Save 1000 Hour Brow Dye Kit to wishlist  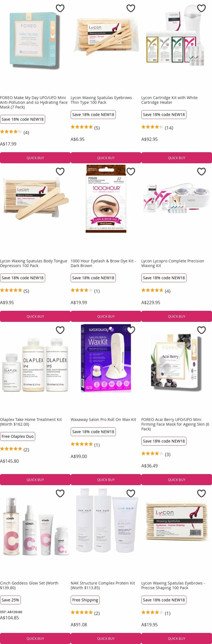coord(131,172)
